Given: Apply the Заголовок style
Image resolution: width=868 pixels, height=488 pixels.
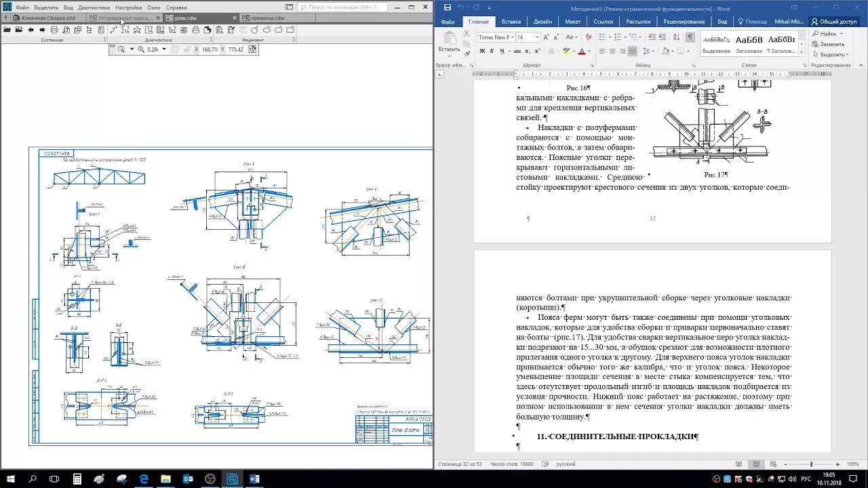Looking at the screenshot, I should pyautogui.click(x=749, y=45).
